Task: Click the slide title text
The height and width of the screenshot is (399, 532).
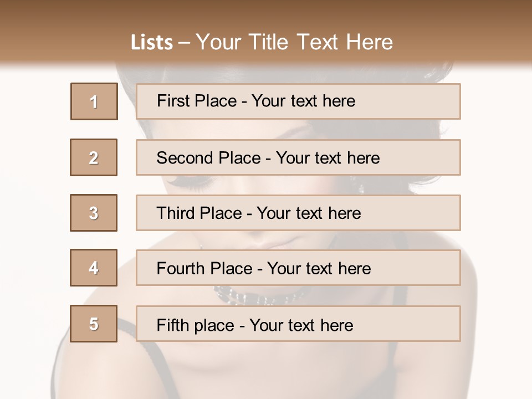Action: click(x=262, y=42)
